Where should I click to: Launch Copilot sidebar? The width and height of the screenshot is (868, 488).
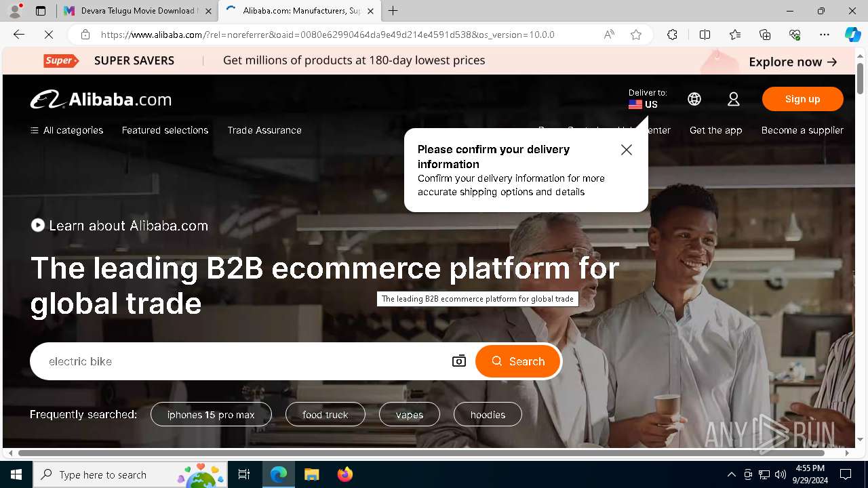pos(852,35)
